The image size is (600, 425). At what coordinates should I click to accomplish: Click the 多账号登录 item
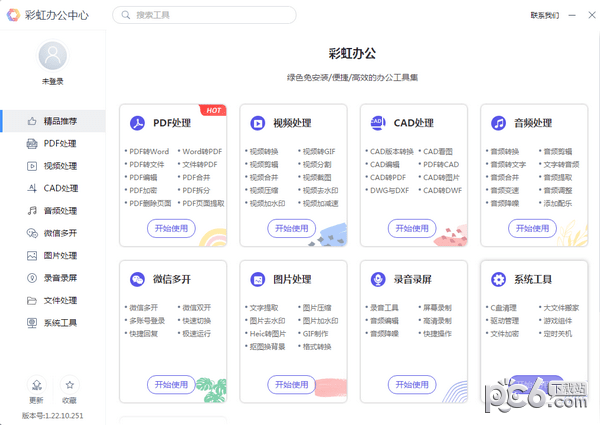(x=147, y=321)
